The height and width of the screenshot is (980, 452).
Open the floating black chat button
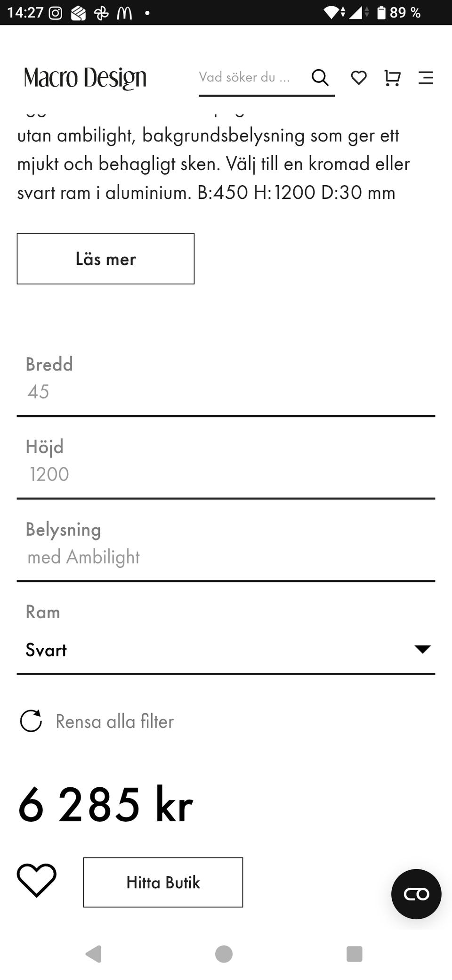tap(416, 894)
